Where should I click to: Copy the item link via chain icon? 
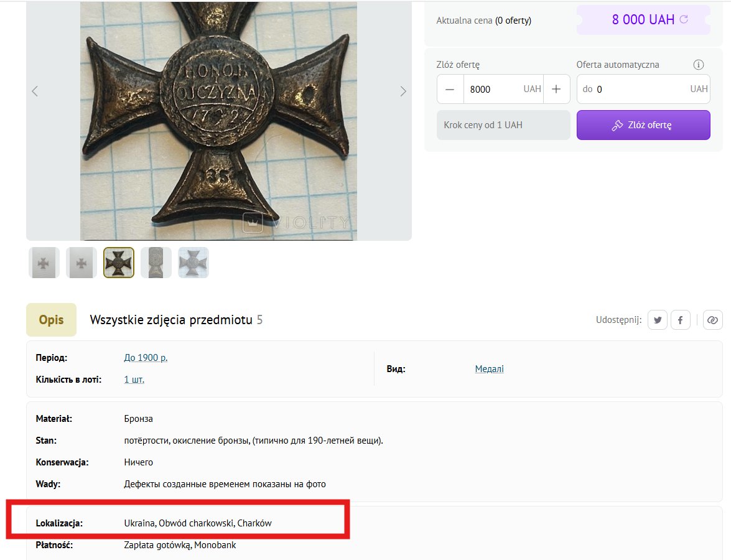click(712, 319)
